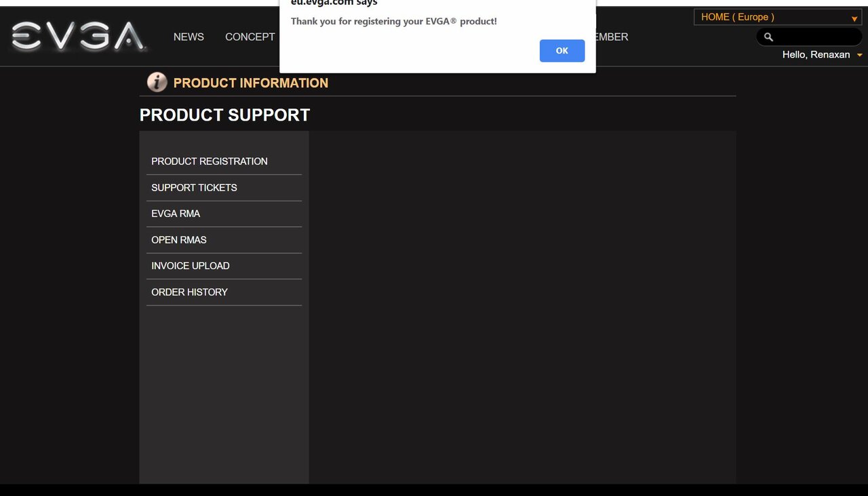This screenshot has height=496, width=868.
Task: Expand the Hello, Renaxan account menu
Action: 823,55
